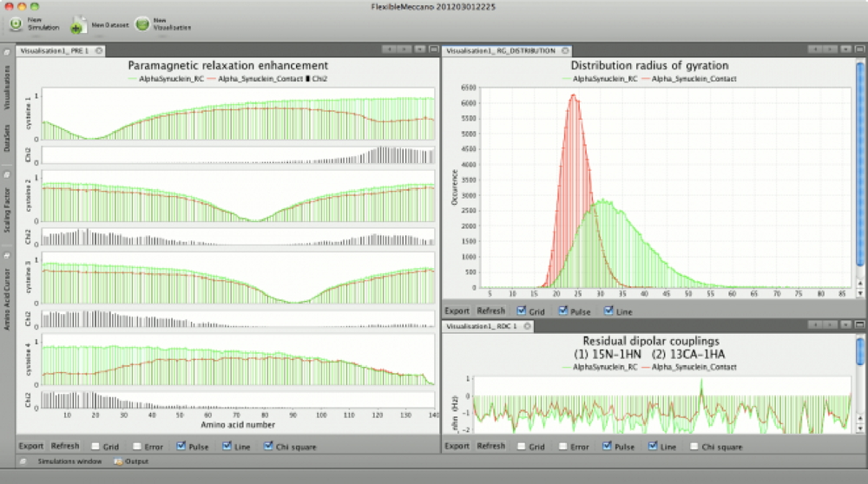Disable Pulse in radius of gyration panel
868x484 pixels.
563,311
